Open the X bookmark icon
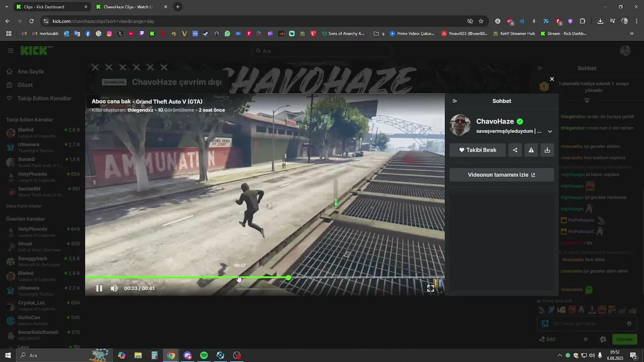 (120, 34)
